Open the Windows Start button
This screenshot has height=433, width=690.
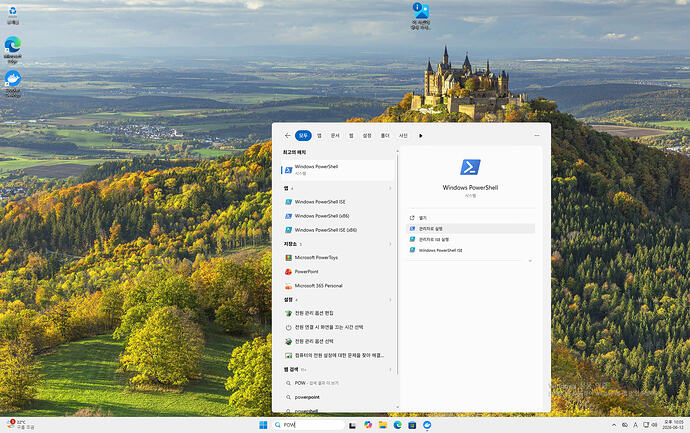click(263, 425)
